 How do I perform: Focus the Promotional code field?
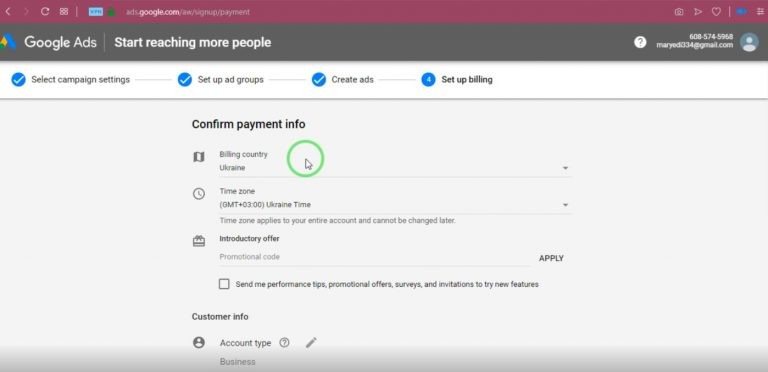[375, 257]
